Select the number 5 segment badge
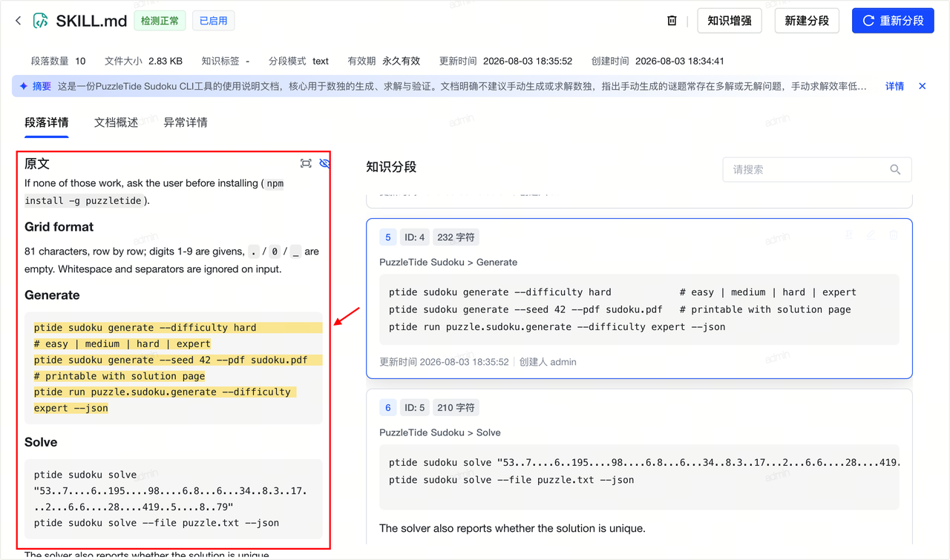The image size is (950, 560). (387, 237)
